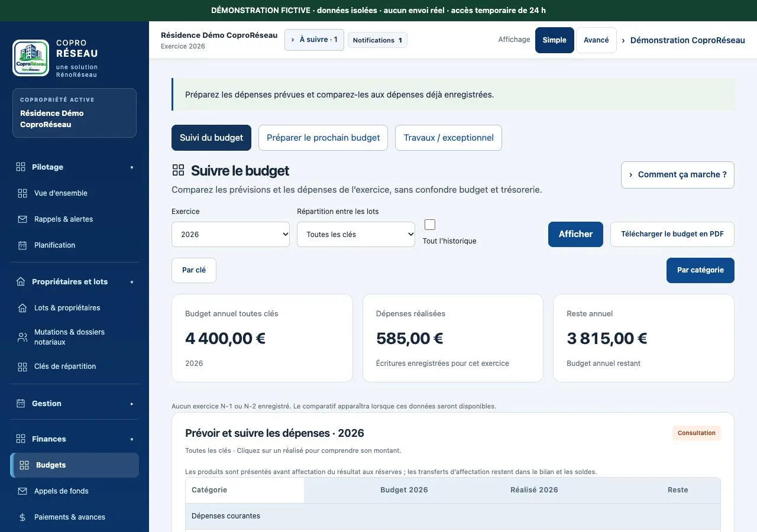Click the house icon beside Propriétaires et lots

tap(21, 282)
